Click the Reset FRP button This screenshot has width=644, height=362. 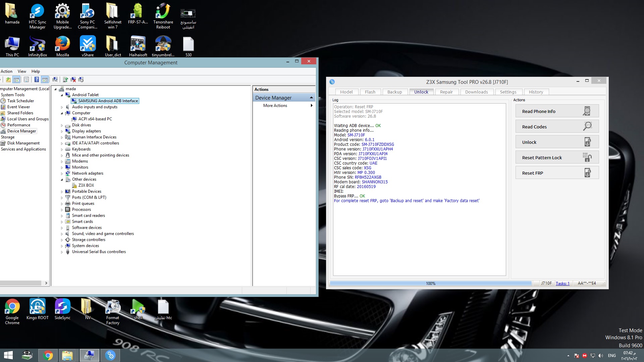tap(557, 173)
